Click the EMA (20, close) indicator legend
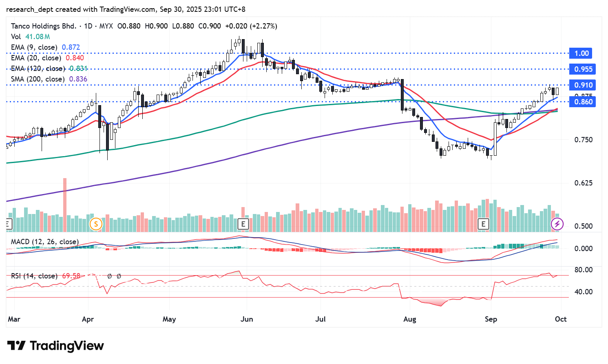Viewport: 608px width, 364px height. pos(36,58)
